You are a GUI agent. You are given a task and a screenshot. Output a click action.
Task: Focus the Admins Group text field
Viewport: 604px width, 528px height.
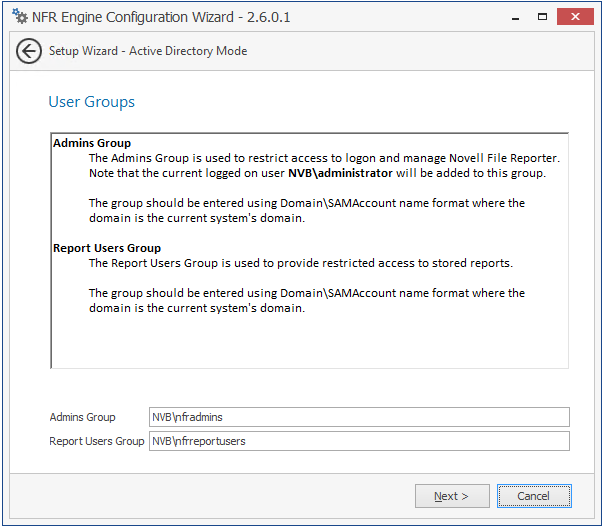358,417
